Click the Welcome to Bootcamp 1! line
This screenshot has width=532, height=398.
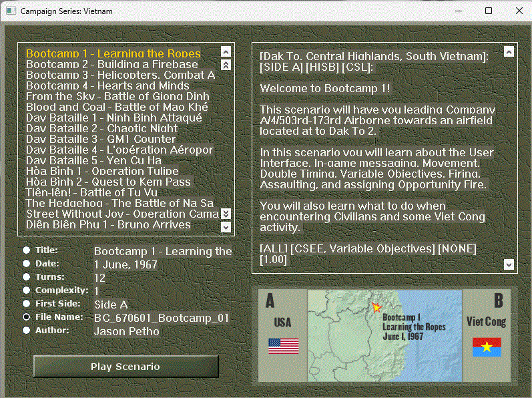pos(325,88)
